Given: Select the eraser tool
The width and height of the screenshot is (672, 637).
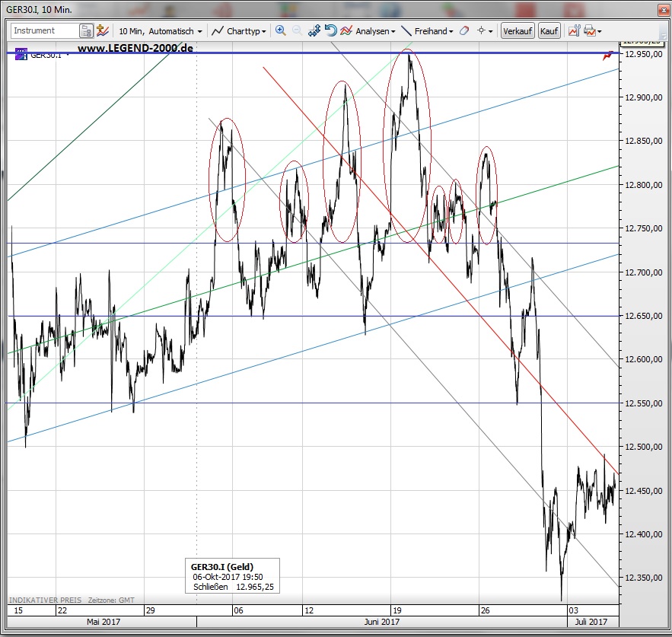Looking at the screenshot, I should [463, 31].
